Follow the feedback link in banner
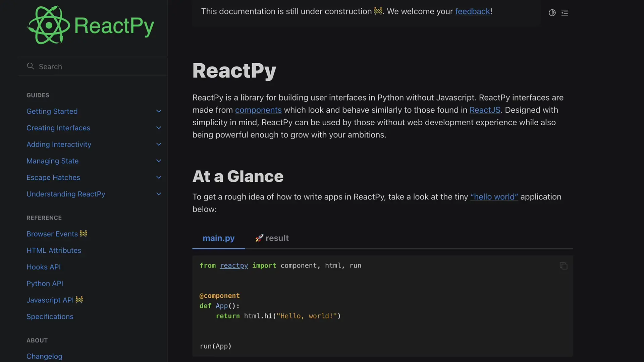This screenshot has height=362, width=644. pos(473,11)
